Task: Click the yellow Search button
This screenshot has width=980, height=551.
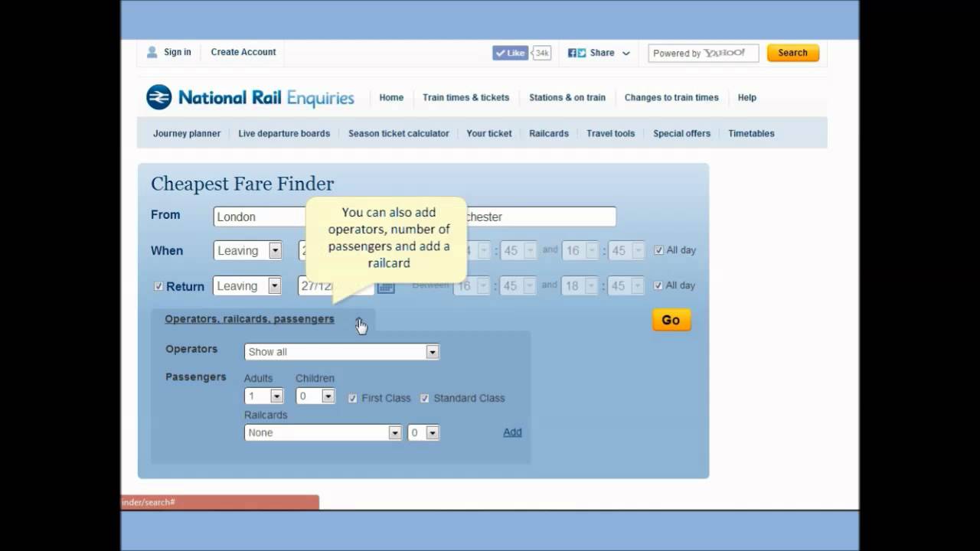Action: coord(793,53)
